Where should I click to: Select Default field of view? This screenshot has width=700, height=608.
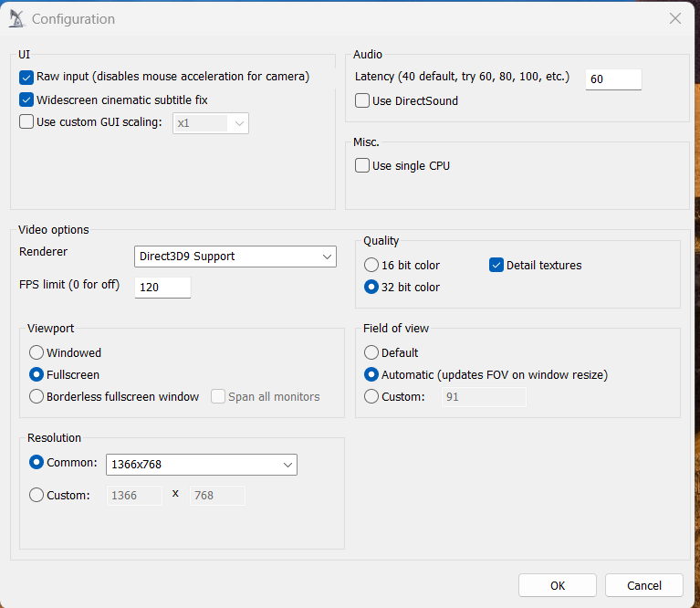tap(371, 352)
